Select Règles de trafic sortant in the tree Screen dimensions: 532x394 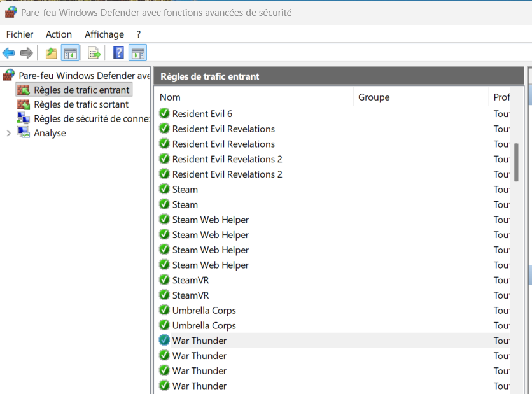point(81,104)
